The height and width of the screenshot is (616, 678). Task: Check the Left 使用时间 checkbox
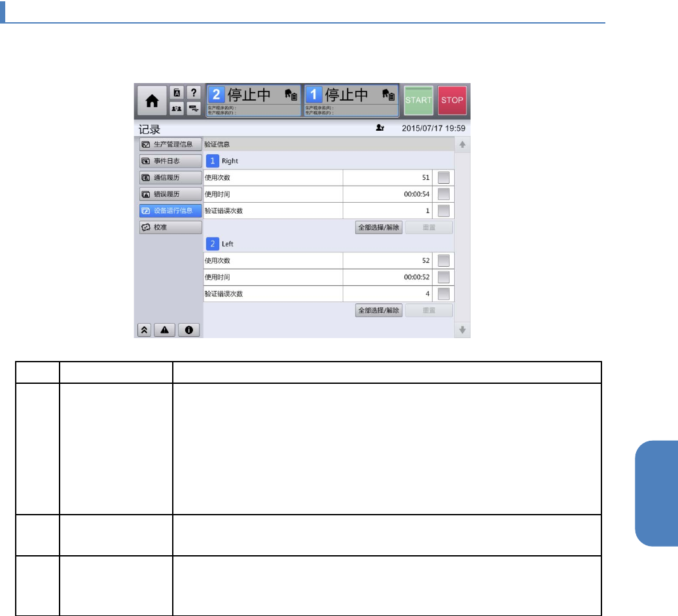[443, 277]
